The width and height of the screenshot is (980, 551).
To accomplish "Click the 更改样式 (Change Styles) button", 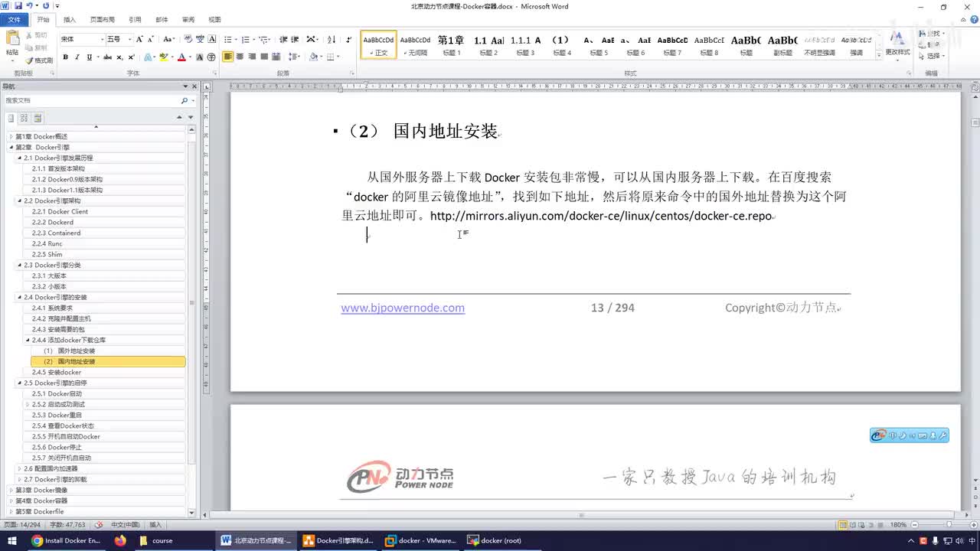I will click(897, 44).
